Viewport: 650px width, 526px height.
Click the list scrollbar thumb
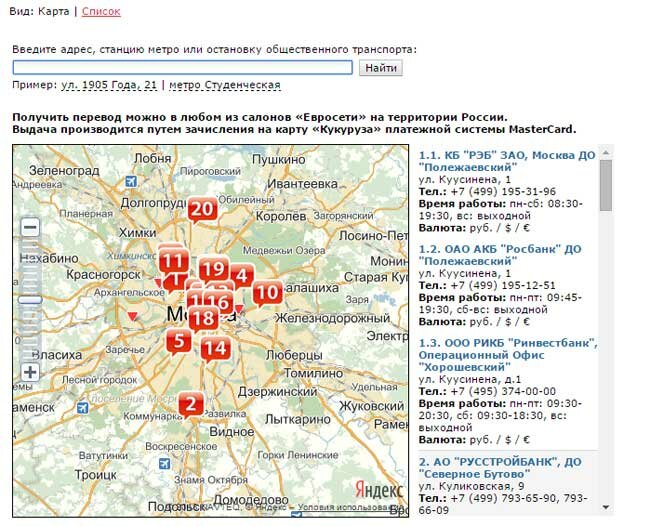(x=606, y=185)
